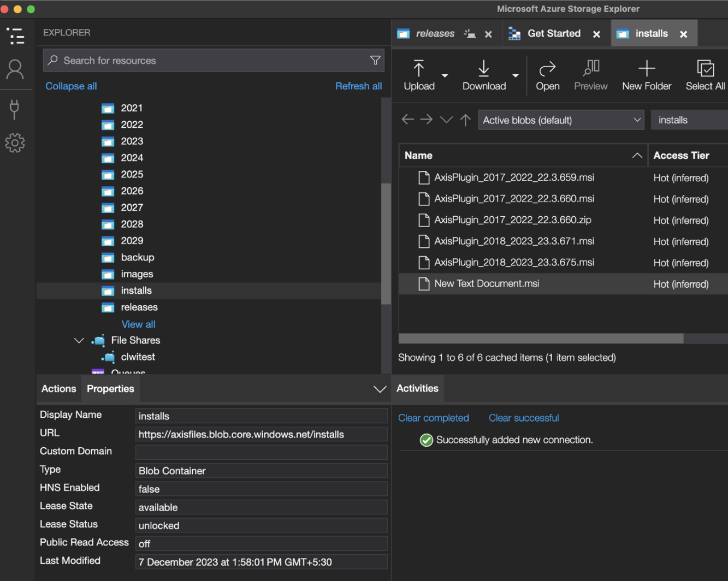Screen dimensions: 728x581
Task: Switch to the releases tab
Action: pos(435,34)
